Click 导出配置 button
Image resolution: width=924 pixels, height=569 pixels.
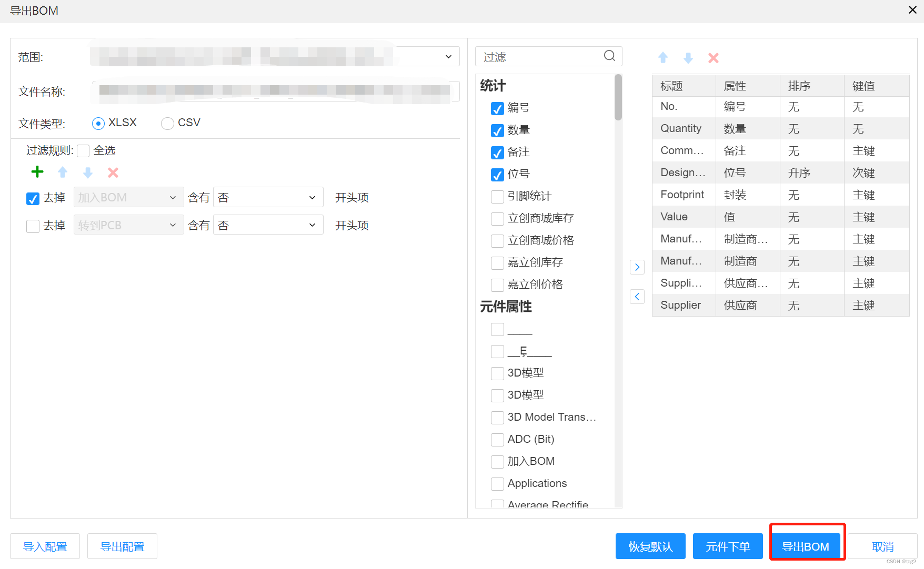pos(122,546)
